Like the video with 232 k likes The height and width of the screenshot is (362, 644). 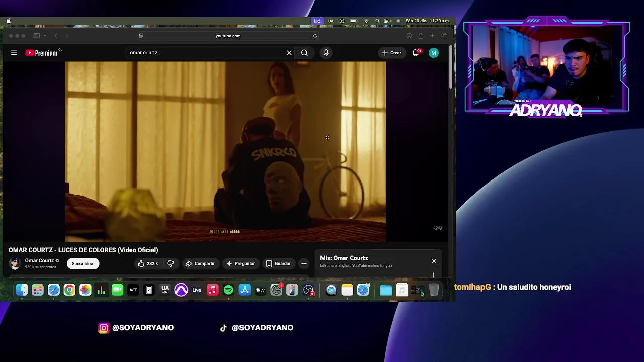click(148, 263)
